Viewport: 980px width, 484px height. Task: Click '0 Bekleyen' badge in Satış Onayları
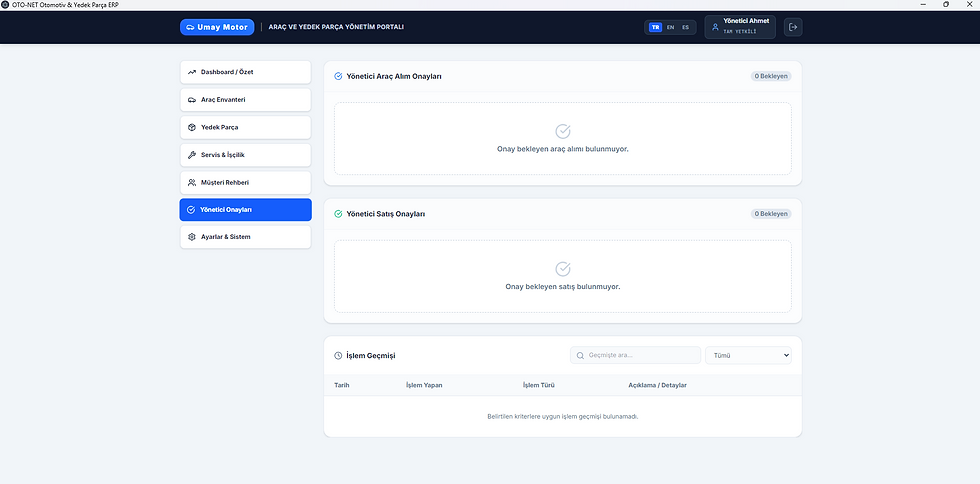coord(771,214)
